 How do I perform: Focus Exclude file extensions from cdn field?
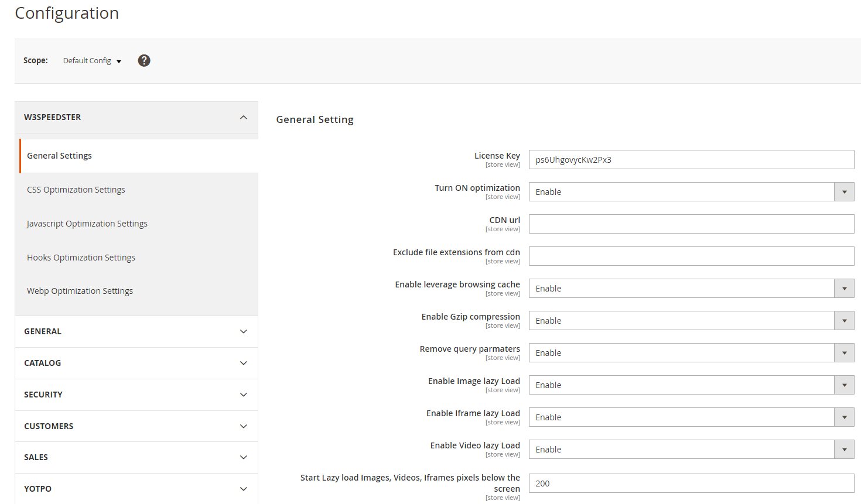(691, 256)
